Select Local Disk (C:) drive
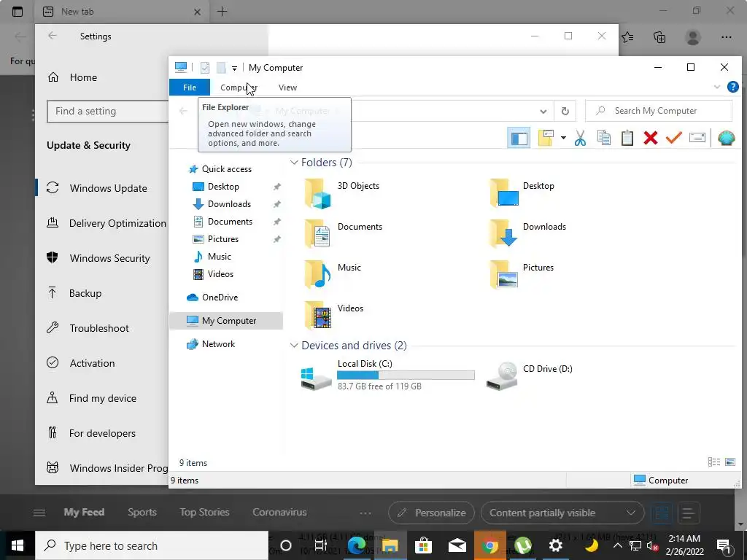747x560 pixels. pyautogui.click(x=388, y=375)
